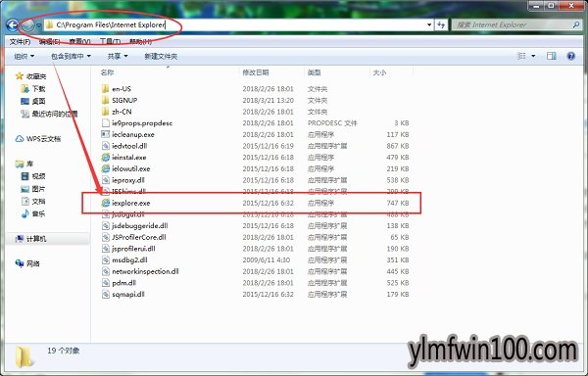
Task: Select ielowutil.exe file icon
Action: 106,168
